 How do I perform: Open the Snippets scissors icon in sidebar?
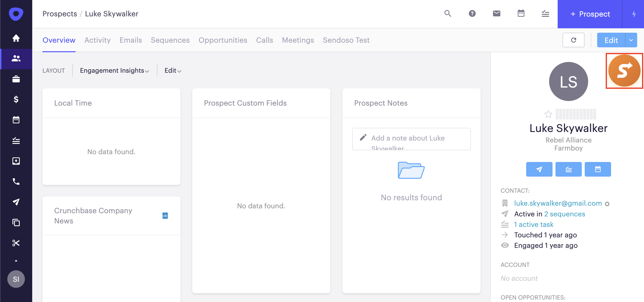[16, 243]
